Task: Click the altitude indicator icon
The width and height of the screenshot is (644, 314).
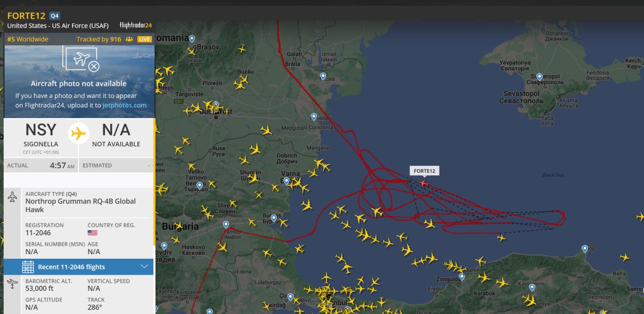Action: click(x=13, y=284)
